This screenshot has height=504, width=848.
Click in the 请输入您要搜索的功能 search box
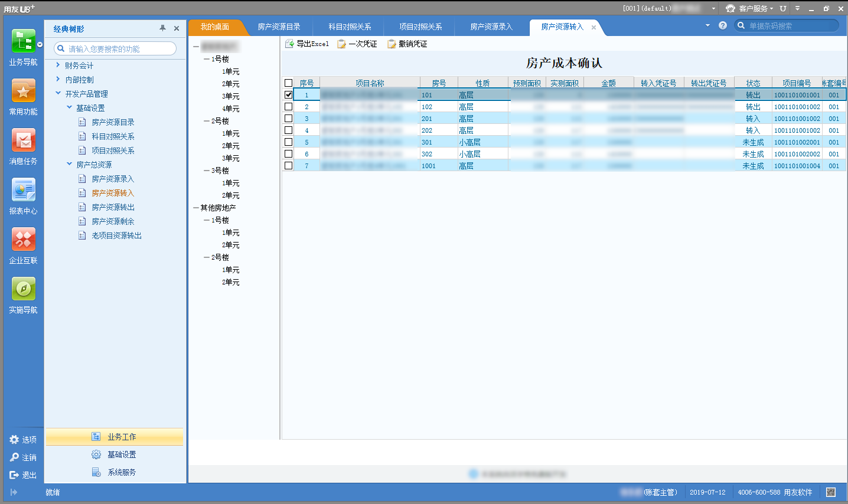coord(115,48)
